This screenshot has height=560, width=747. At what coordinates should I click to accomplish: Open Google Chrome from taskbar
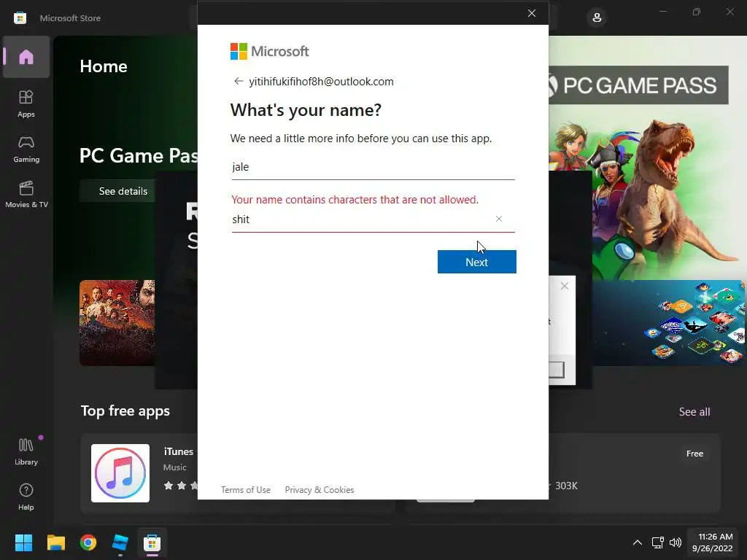coord(88,542)
